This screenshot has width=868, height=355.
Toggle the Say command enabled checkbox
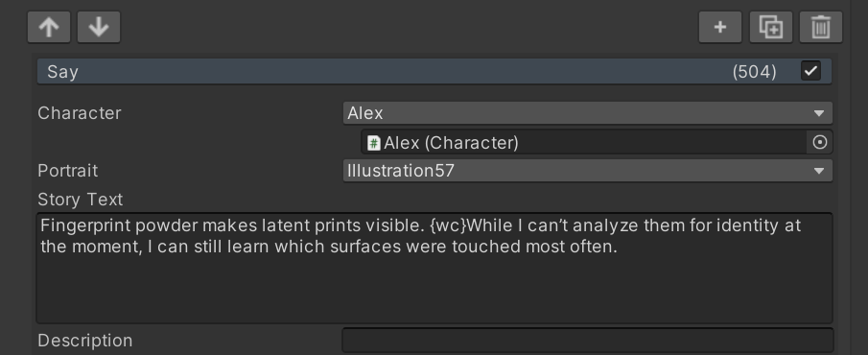[811, 71]
